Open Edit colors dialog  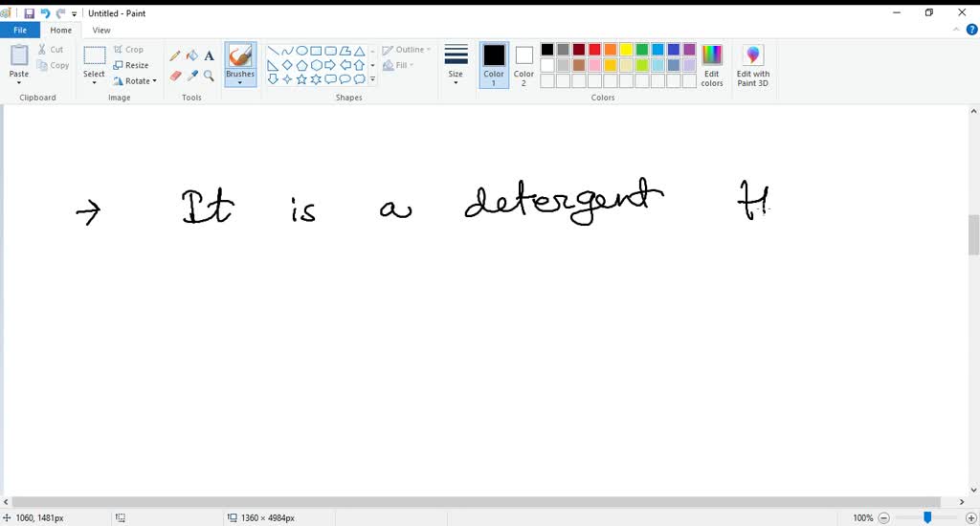click(712, 64)
